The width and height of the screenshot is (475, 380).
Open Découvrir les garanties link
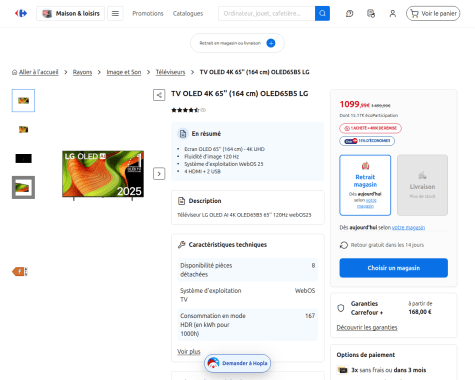click(x=367, y=327)
